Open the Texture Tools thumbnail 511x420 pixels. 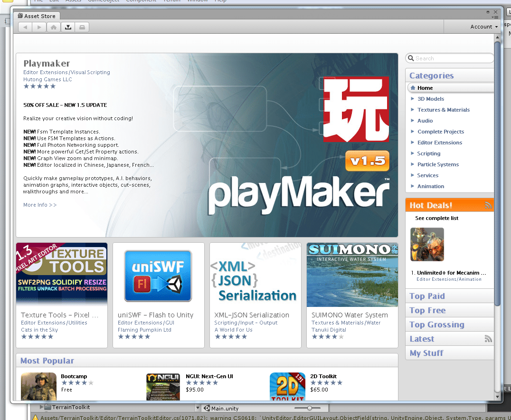[62, 274]
